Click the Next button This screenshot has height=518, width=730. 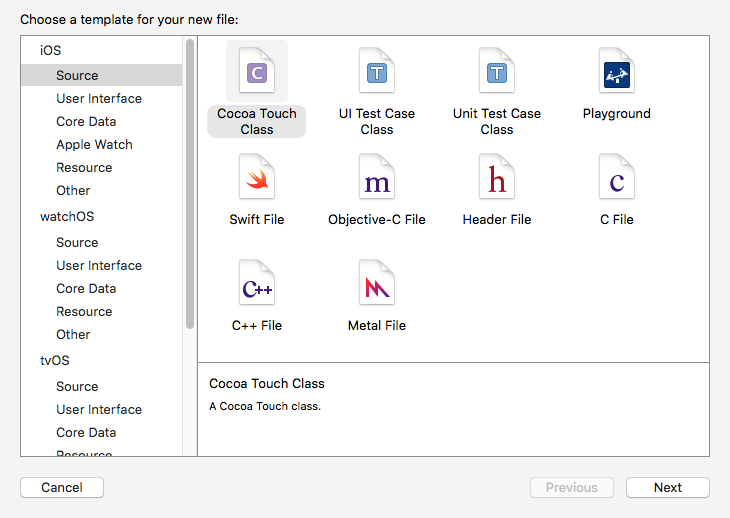667,488
